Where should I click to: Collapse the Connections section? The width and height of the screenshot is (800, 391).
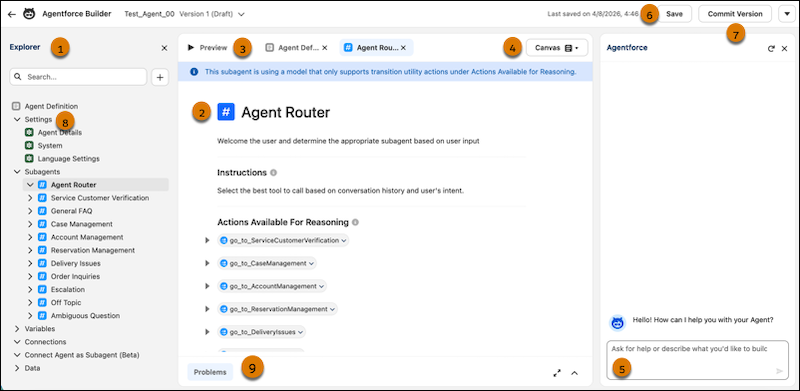click(17, 341)
